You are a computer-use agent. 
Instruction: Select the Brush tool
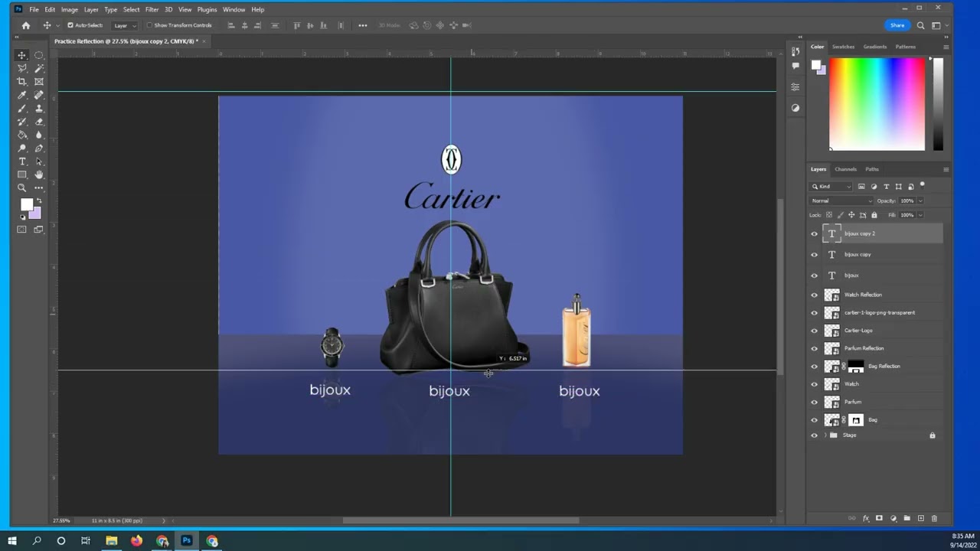pyautogui.click(x=21, y=109)
